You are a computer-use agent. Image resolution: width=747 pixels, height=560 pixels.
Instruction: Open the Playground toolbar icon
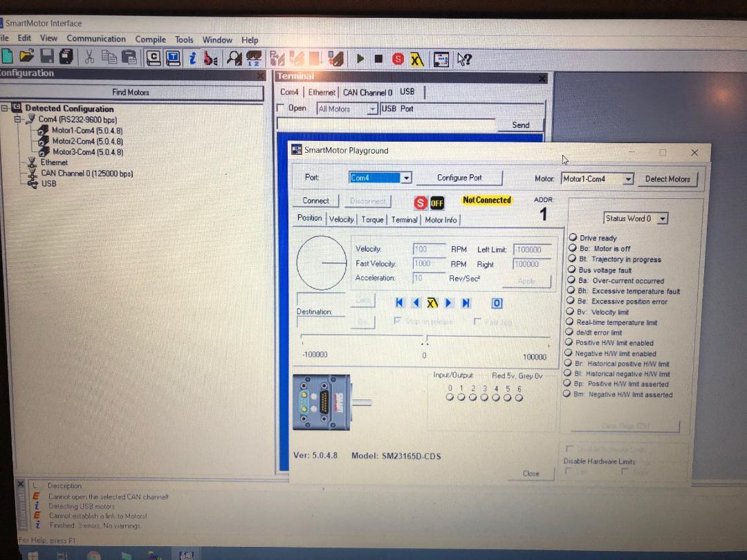tap(441, 59)
